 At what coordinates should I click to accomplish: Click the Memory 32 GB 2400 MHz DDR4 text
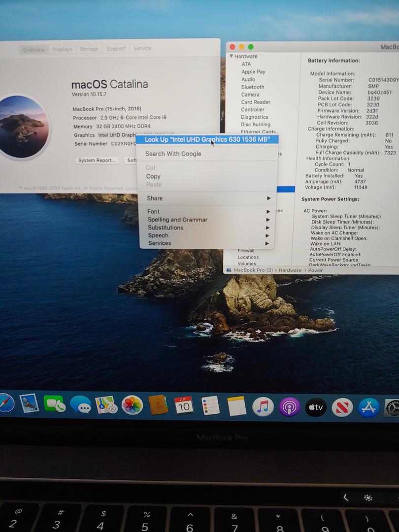(112, 126)
